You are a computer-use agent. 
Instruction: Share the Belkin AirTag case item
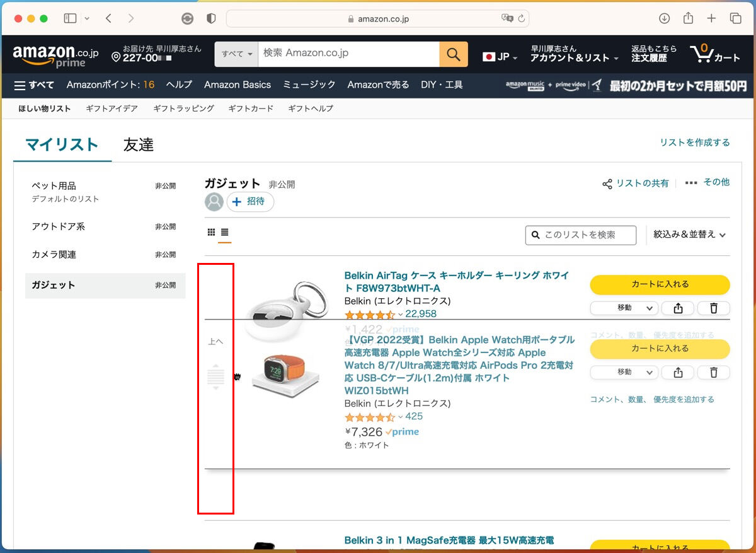(x=678, y=308)
